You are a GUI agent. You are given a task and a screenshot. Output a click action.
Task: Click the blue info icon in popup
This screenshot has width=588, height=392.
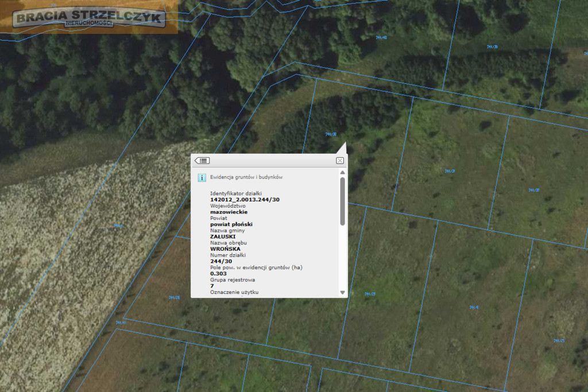coord(202,178)
